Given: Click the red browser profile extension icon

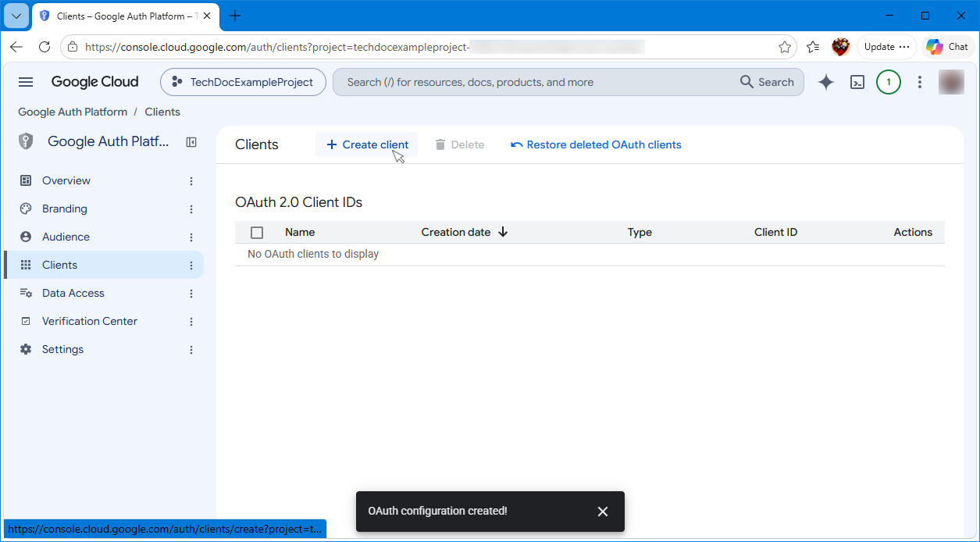Looking at the screenshot, I should [x=841, y=47].
